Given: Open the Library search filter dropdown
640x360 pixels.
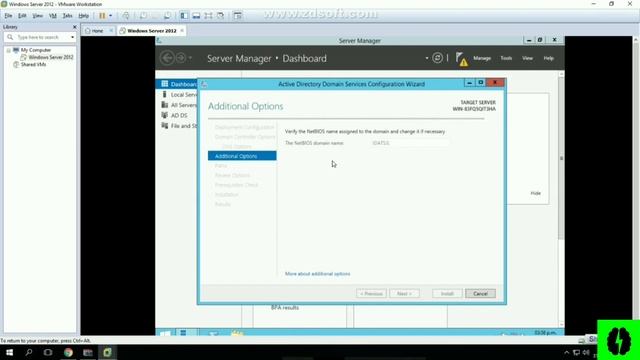Looking at the screenshot, I should click(73, 37).
